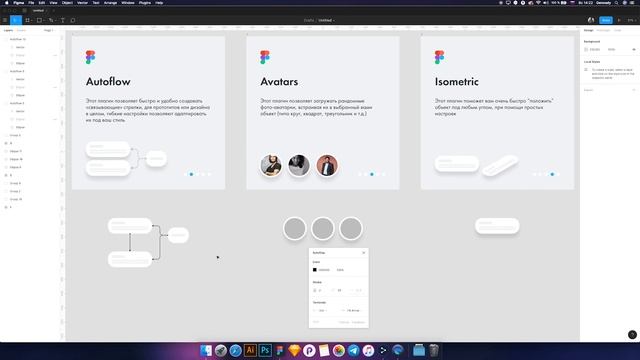640x360 pixels.
Task: Collapse the Autoflow 8 layer group
Action: click(x=6, y=103)
